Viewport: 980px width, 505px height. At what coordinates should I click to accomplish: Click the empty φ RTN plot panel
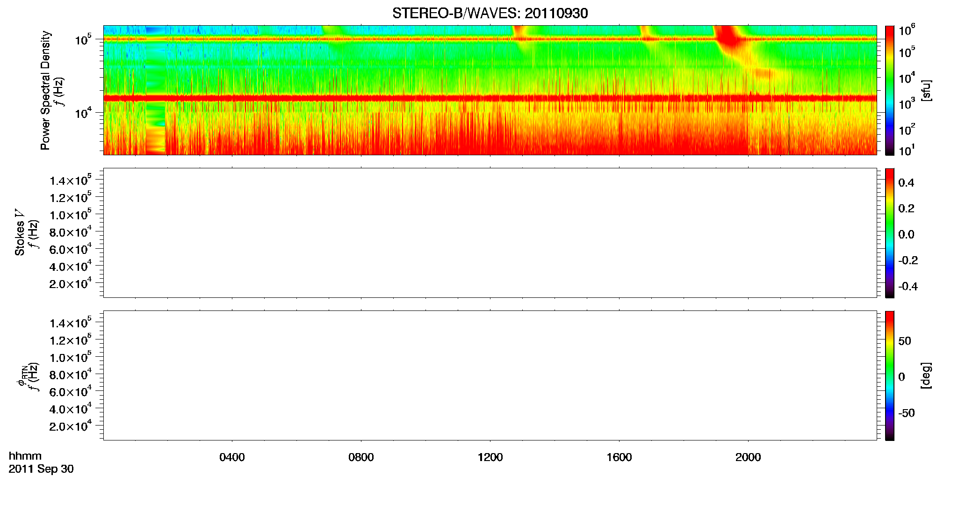pos(490,375)
